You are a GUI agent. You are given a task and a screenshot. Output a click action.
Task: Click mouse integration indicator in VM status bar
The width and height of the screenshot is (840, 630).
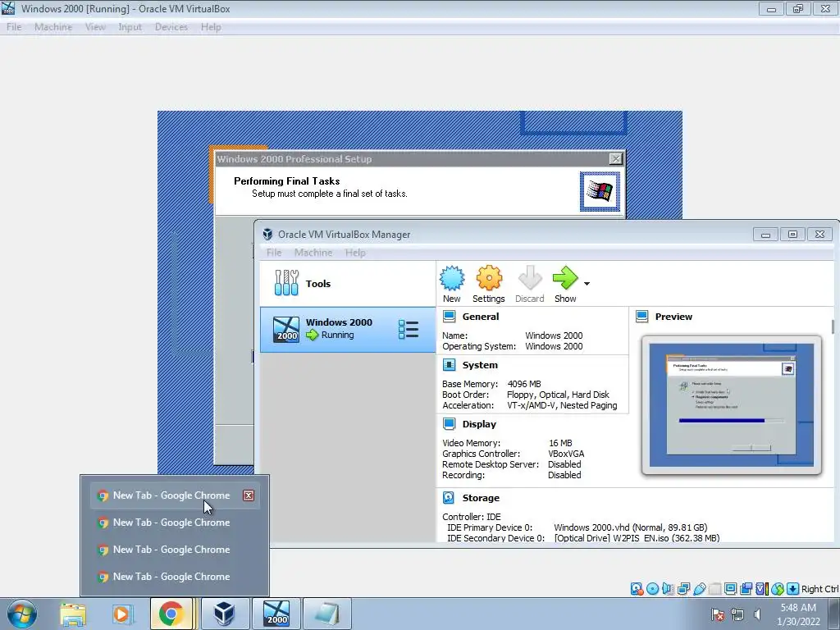click(778, 589)
